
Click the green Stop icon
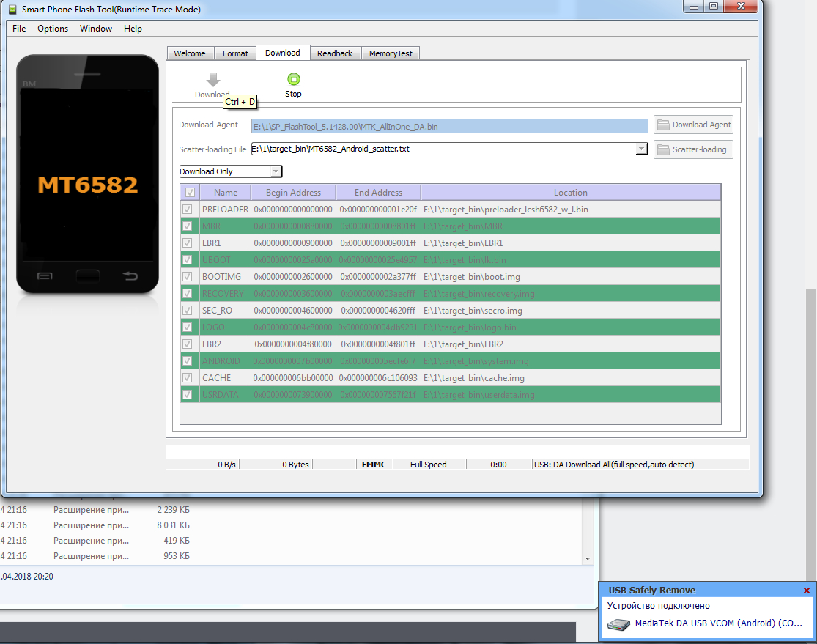[x=293, y=80]
